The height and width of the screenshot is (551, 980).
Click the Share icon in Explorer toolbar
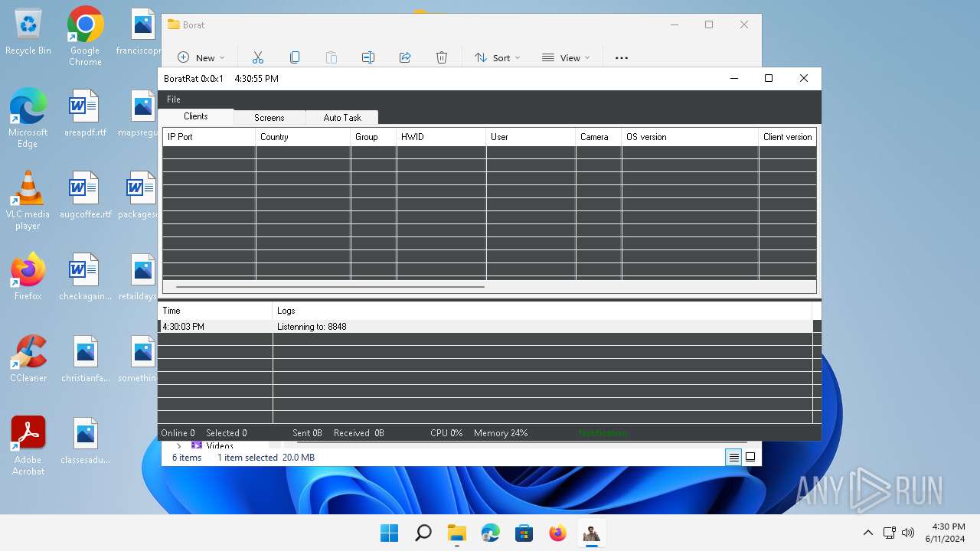[405, 57]
